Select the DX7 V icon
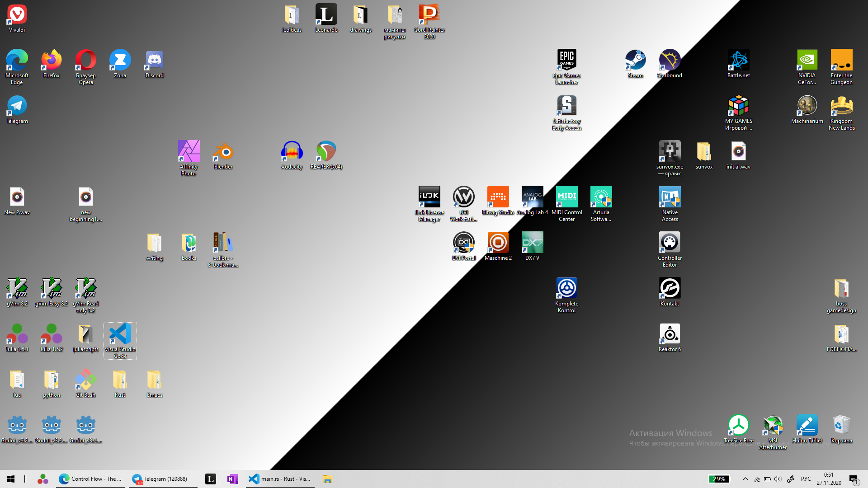 (533, 246)
